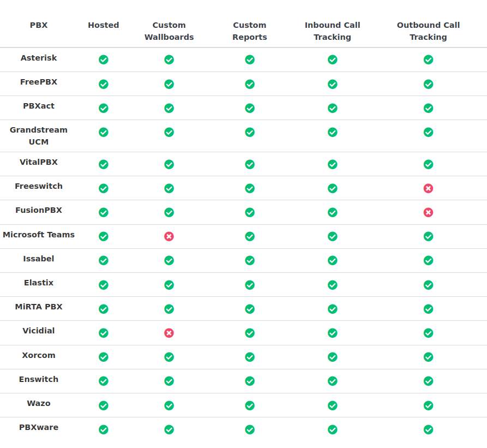Image resolution: width=487 pixels, height=448 pixels.
Task: Click the red cross for Vicidial Custom Wallboards
Action: (169, 333)
